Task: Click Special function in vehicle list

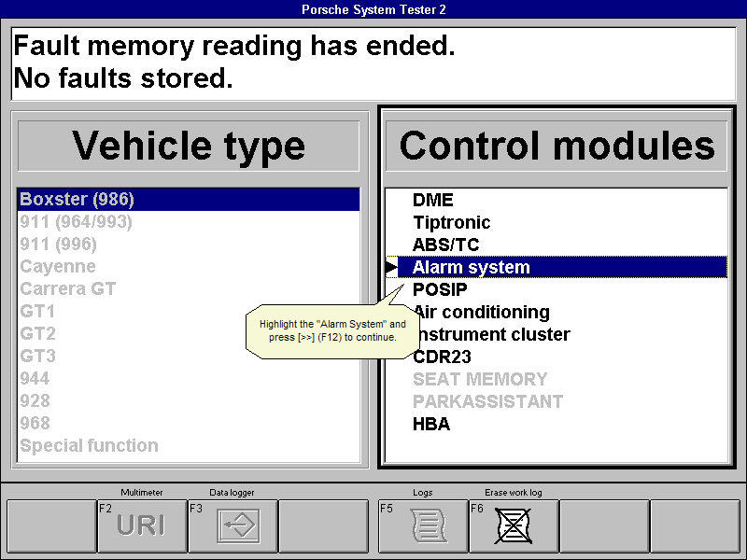Action: 90,446
